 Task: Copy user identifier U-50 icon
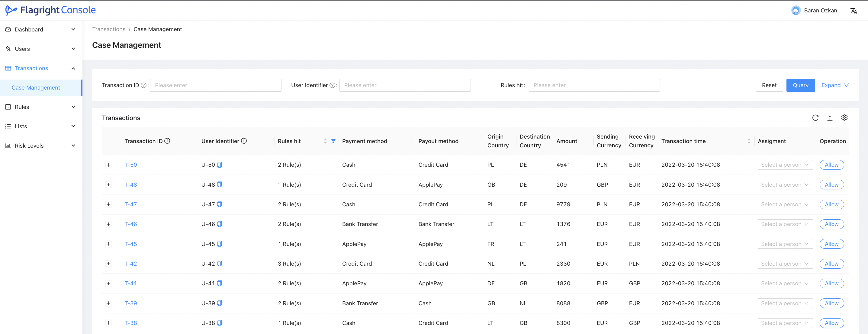point(219,165)
